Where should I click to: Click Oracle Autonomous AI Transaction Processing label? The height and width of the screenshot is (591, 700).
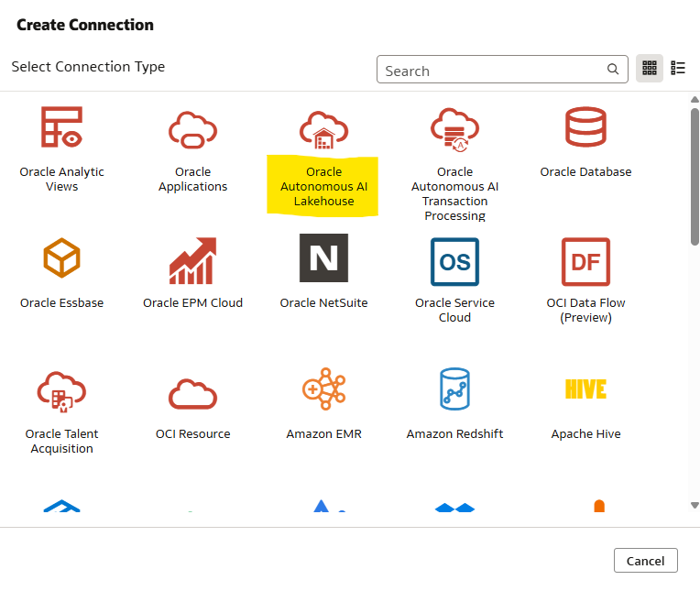coord(454,193)
